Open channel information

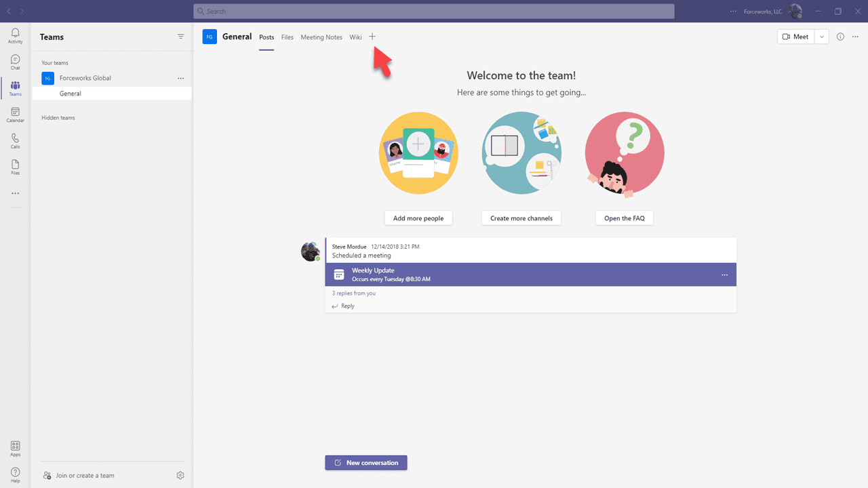click(840, 37)
